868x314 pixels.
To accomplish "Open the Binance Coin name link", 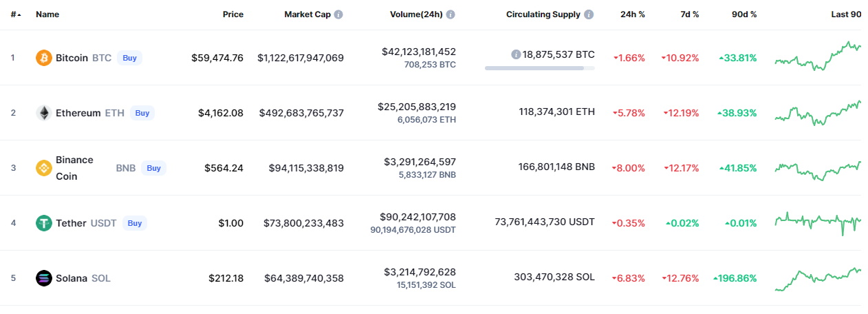I will tap(74, 168).
